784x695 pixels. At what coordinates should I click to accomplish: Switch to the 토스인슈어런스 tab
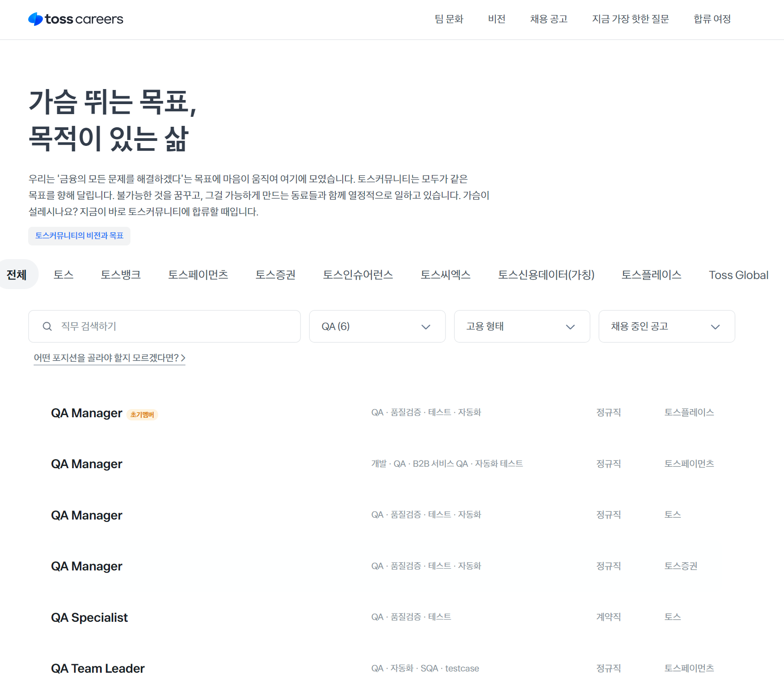pyautogui.click(x=358, y=275)
